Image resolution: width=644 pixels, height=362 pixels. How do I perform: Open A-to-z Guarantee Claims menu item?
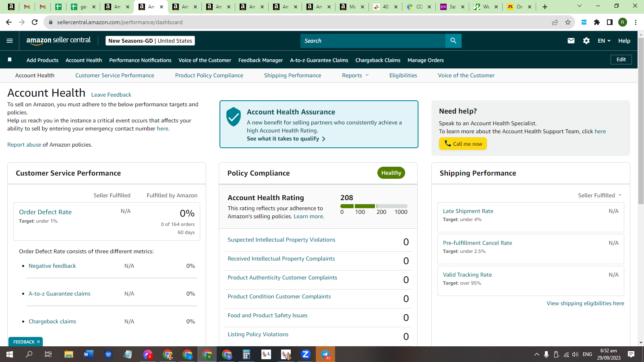[319, 60]
